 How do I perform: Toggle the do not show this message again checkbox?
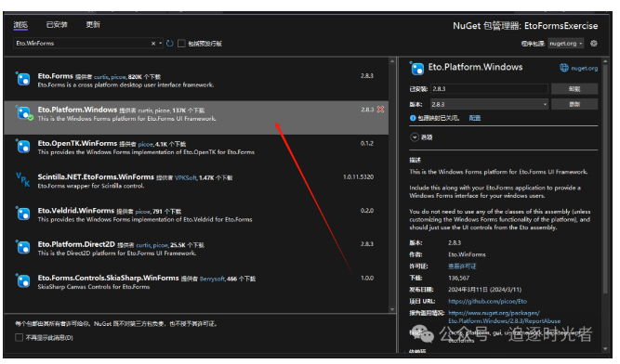coord(19,338)
